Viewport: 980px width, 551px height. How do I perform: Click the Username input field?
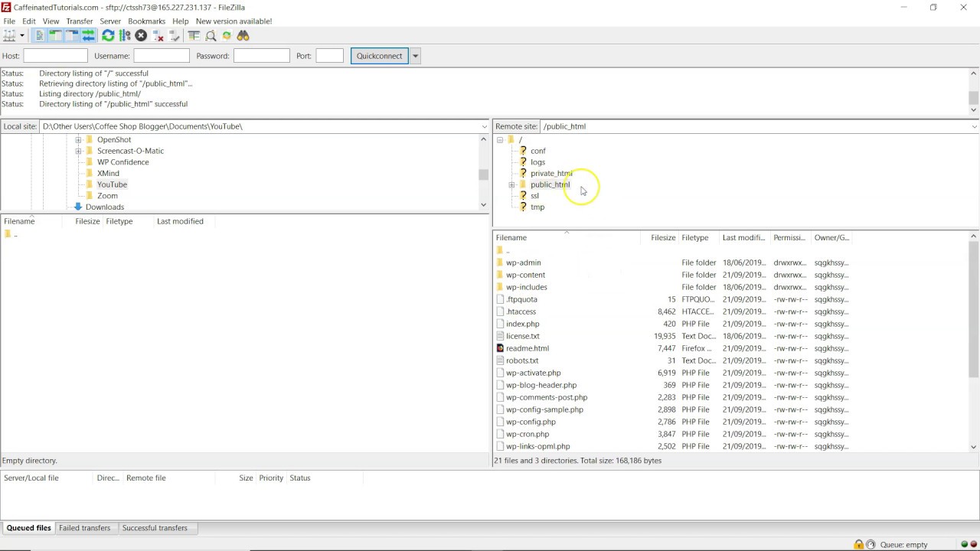(x=162, y=56)
